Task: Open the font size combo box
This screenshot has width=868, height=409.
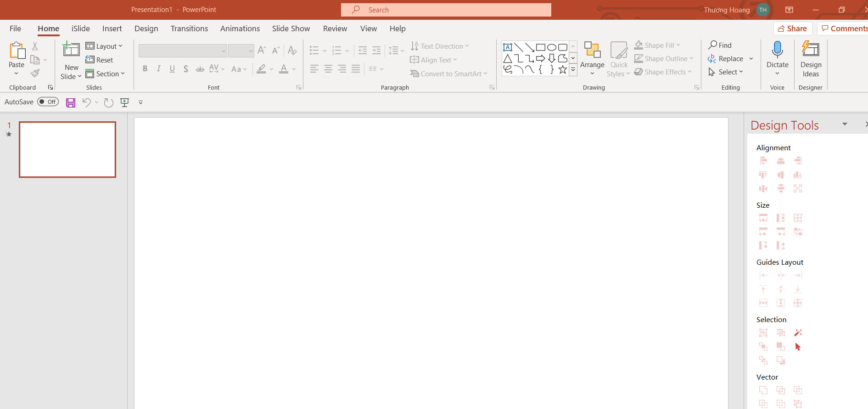Action: point(241,51)
